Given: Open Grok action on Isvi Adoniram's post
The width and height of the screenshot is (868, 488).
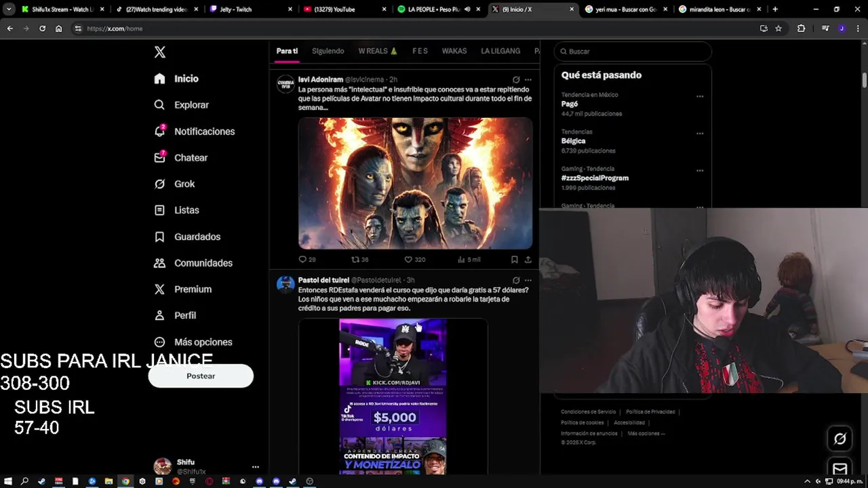Looking at the screenshot, I should point(516,80).
